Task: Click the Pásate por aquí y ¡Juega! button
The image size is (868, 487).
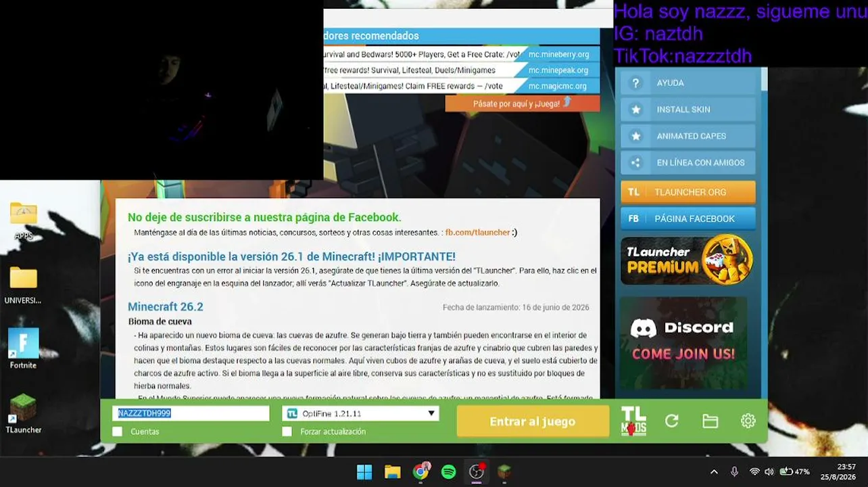Action: [x=523, y=103]
